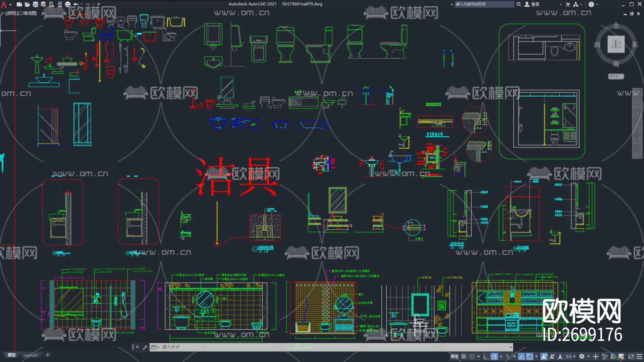Image resolution: width=644 pixels, height=362 pixels.
Task: Toggle object snap tracking in status bar
Action: pyautogui.click(x=521, y=356)
